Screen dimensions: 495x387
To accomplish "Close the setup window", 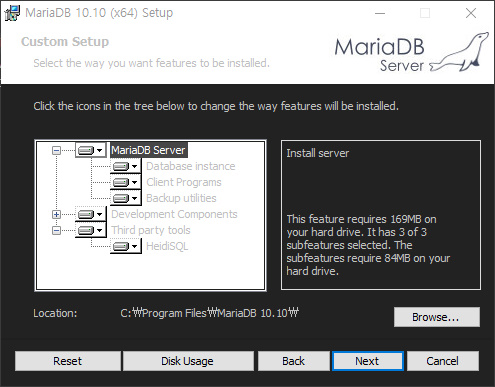I will pyautogui.click(x=471, y=13).
